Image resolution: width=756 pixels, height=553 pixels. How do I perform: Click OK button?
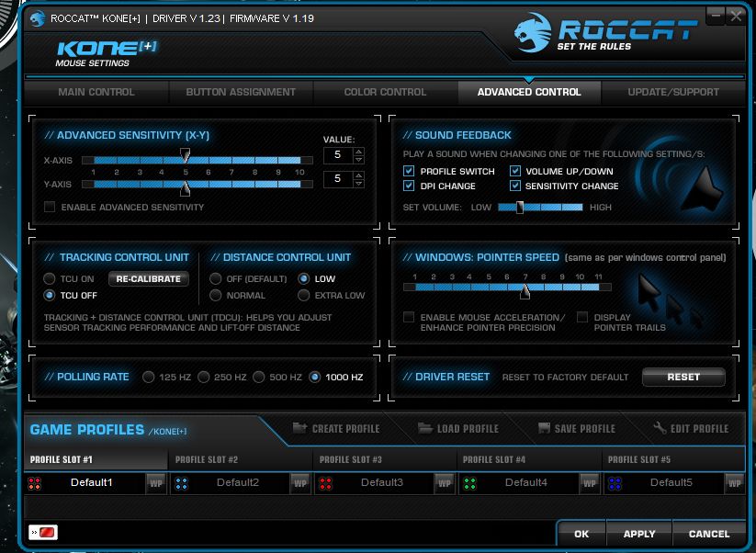(x=581, y=534)
